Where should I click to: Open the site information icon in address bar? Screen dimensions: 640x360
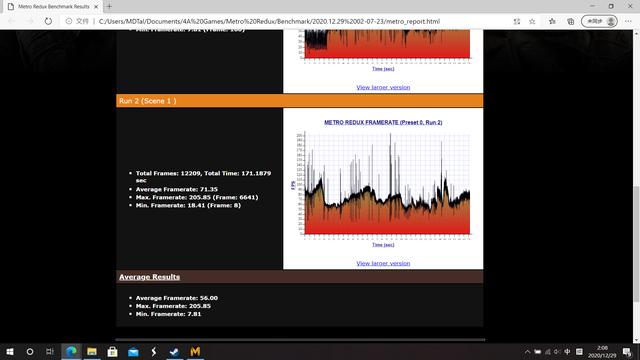[x=69, y=21]
